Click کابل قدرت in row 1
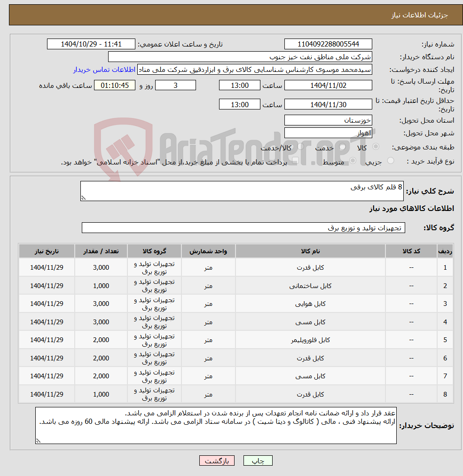This screenshot has height=476, width=463. click(310, 267)
